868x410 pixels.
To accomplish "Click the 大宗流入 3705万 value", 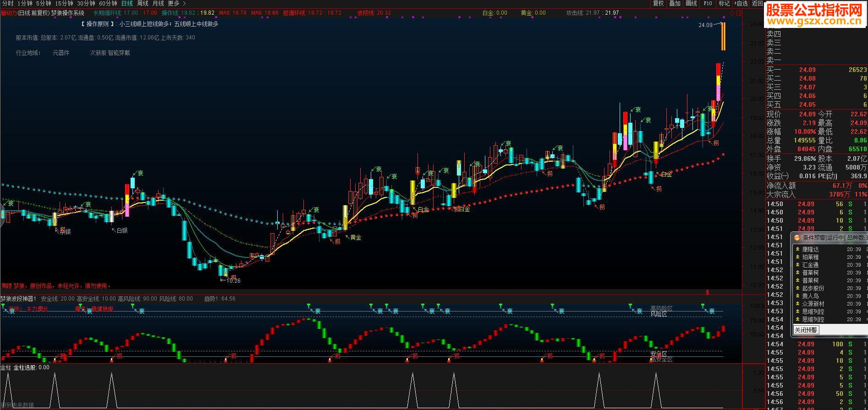I will [x=840, y=195].
